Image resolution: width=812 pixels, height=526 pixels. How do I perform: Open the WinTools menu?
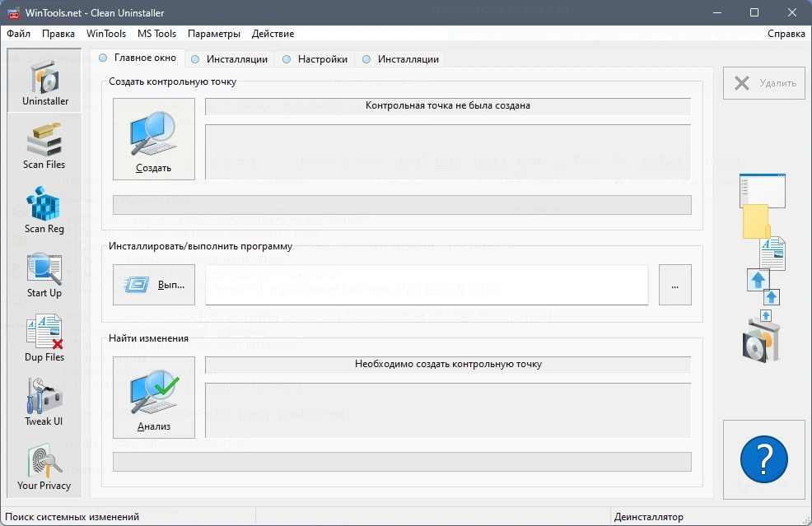tap(106, 34)
